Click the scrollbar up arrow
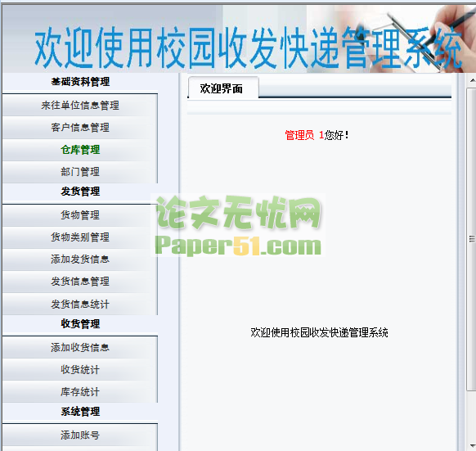 [472, 80]
